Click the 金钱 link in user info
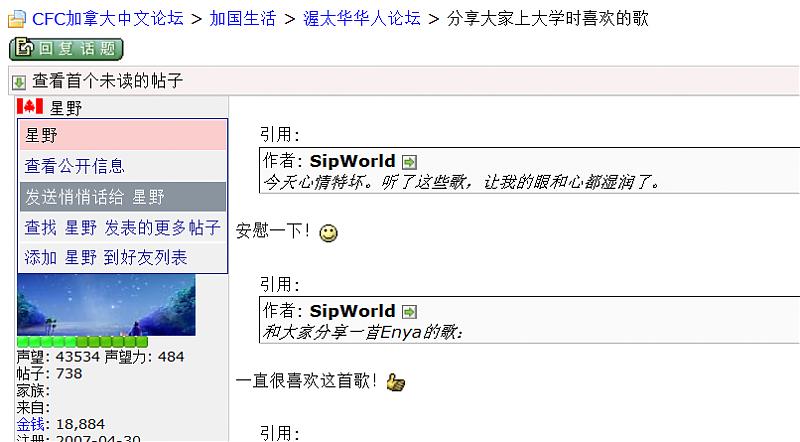The image size is (800, 442). [31, 424]
